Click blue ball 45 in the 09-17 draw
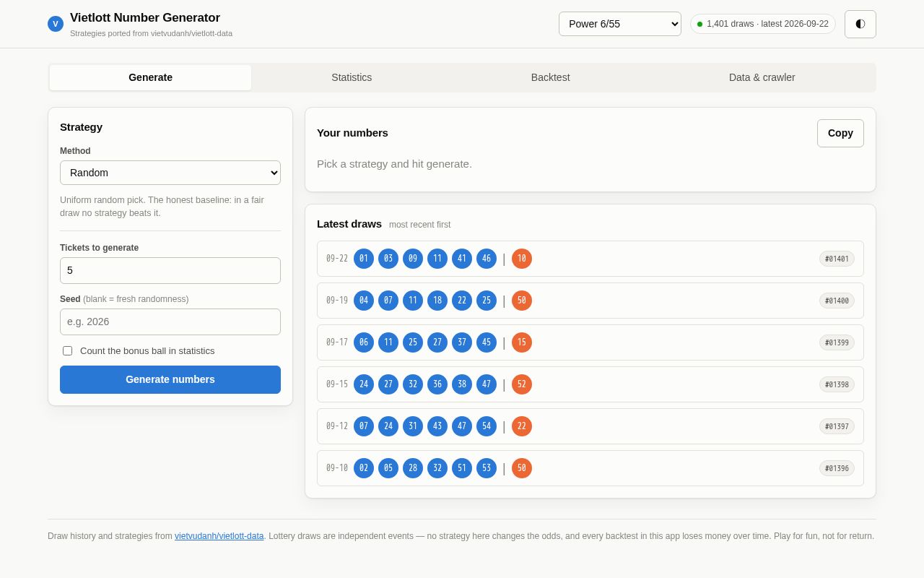This screenshot has width=924, height=578. point(487,342)
